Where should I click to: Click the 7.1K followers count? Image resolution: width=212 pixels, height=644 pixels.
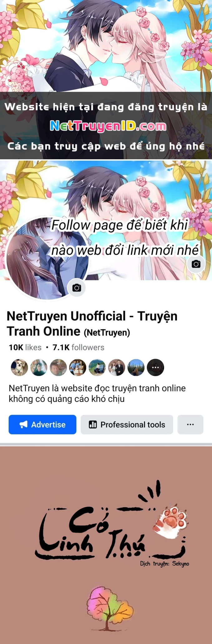click(x=78, y=347)
